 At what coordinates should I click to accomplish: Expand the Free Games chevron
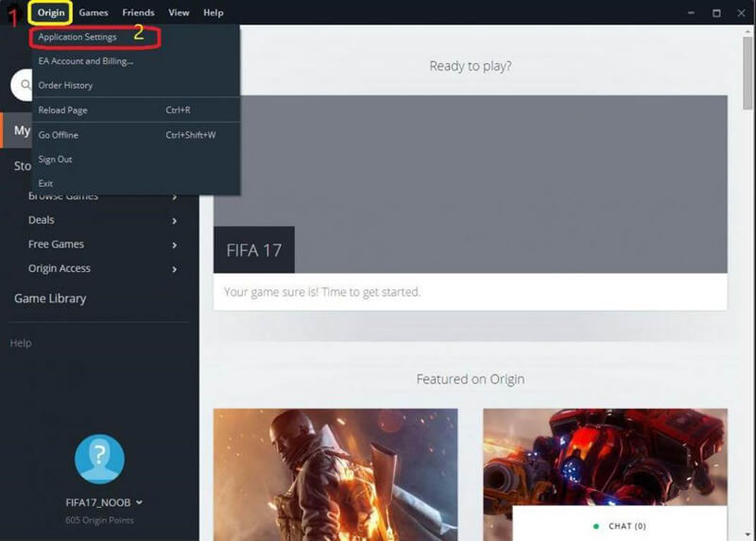point(175,245)
